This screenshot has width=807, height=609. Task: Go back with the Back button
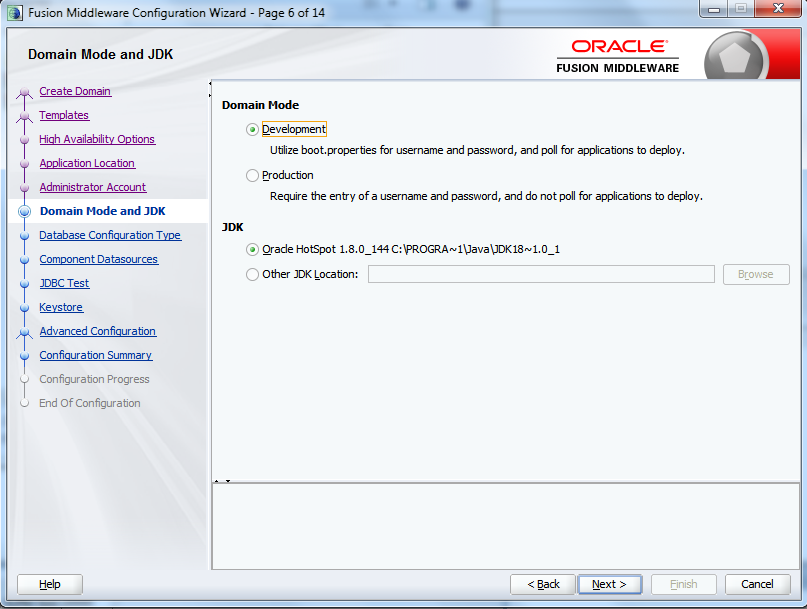[542, 584]
